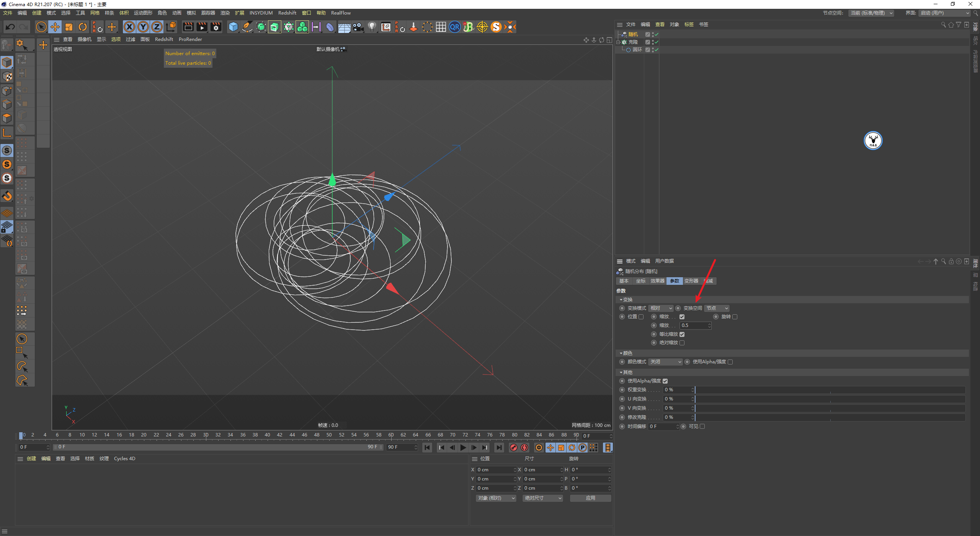Image resolution: width=980 pixels, height=536 pixels.
Task: Open the 变换模式 dropdown
Action: (x=661, y=308)
